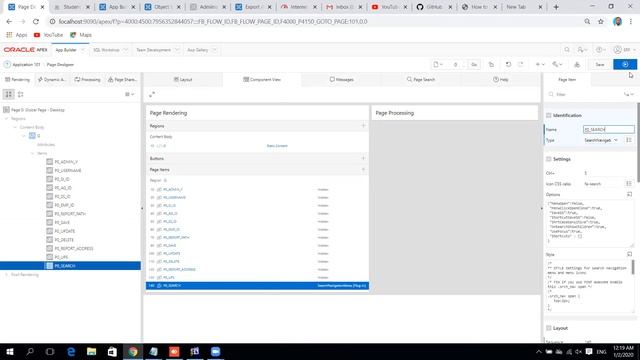Image resolution: width=640 pixels, height=360 pixels.
Task: Click the Save button
Action: pyautogui.click(x=600, y=64)
